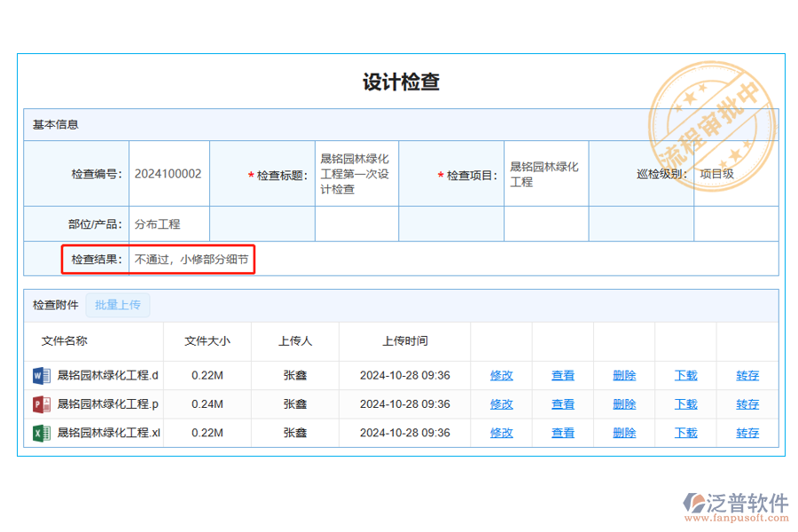Select the 检查标题 field with 第一次设计检查 text
This screenshot has height=532, width=798.
tap(356, 174)
